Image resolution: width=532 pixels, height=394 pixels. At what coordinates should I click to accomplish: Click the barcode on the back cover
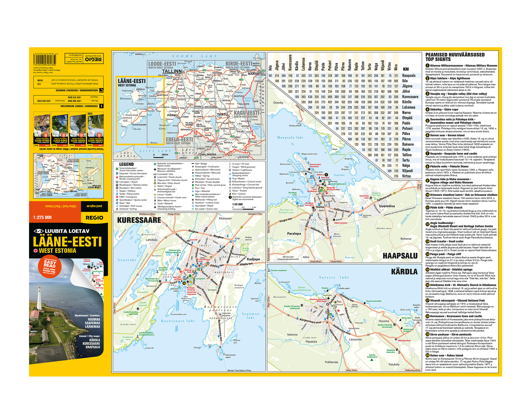[x=45, y=59]
